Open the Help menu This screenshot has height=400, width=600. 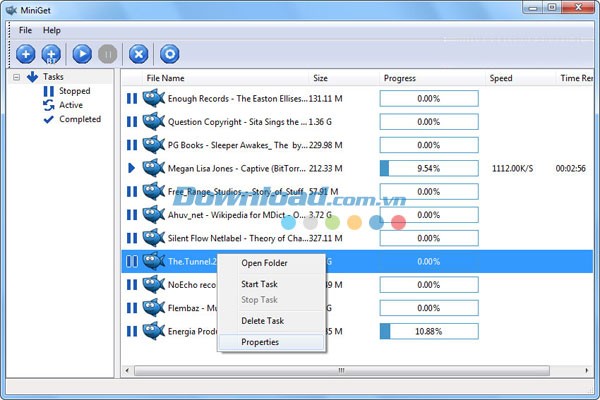click(51, 30)
